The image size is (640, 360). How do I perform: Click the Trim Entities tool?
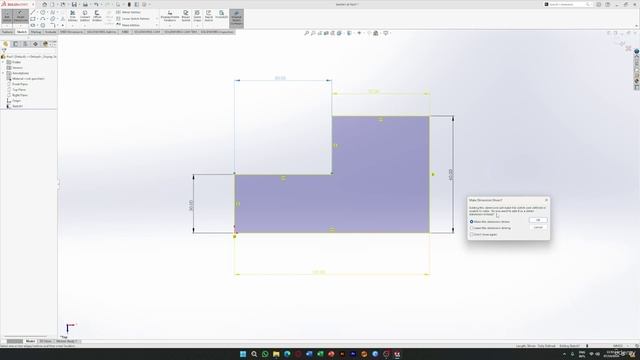click(73, 16)
